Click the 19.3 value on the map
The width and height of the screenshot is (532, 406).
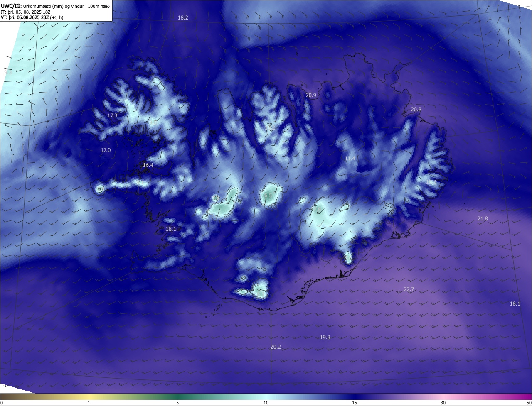(325, 338)
